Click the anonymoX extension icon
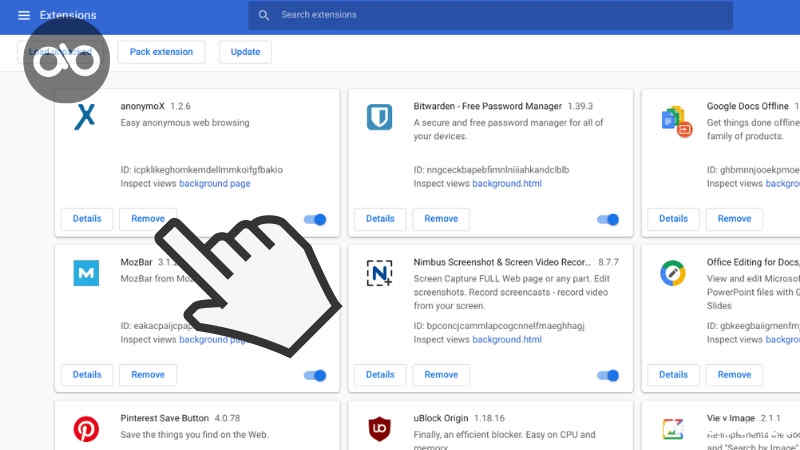 click(85, 117)
